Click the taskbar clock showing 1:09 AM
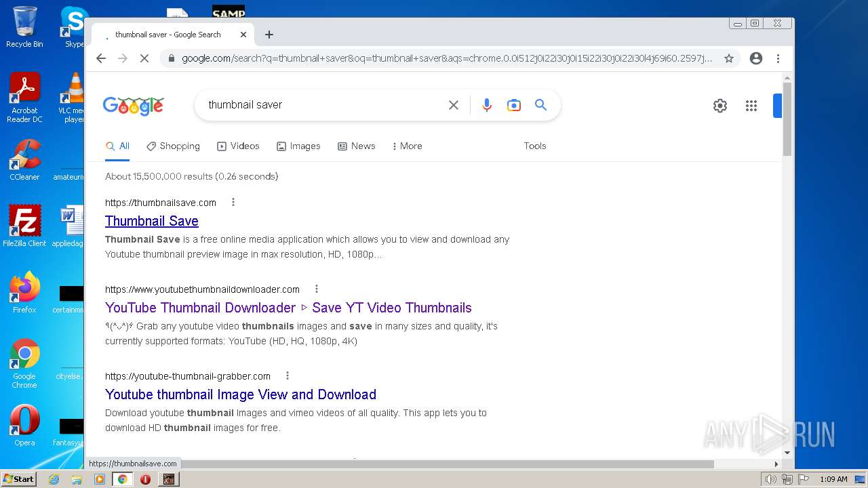 pos(833,479)
